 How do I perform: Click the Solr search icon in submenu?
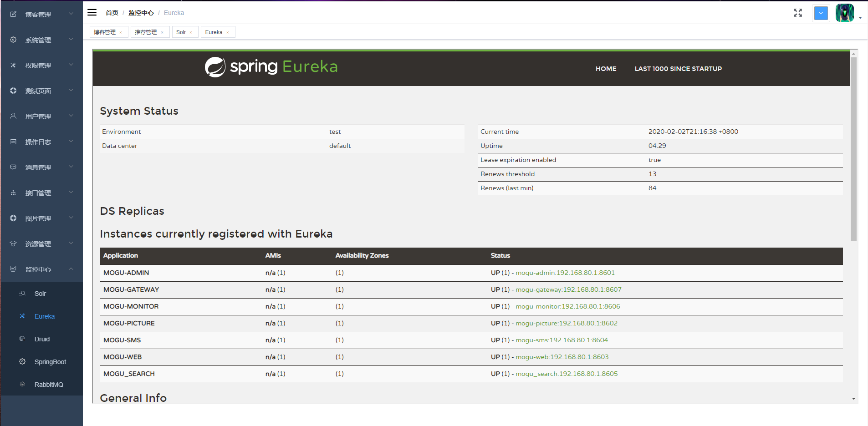[x=22, y=293]
